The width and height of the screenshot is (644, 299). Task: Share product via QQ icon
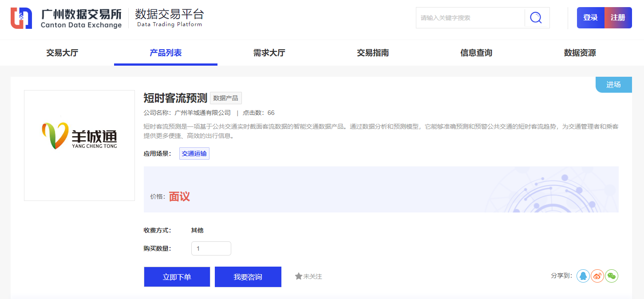pos(583,276)
